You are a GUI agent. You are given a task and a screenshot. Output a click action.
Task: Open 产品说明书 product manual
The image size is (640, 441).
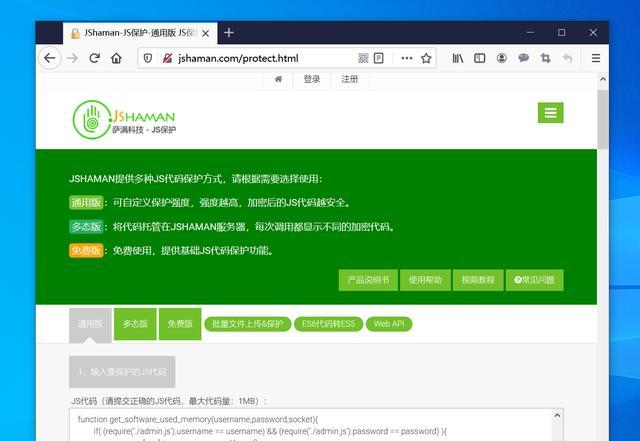[368, 280]
